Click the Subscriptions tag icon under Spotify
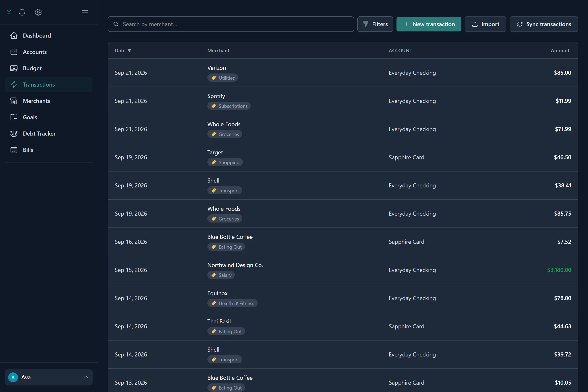 coord(214,106)
